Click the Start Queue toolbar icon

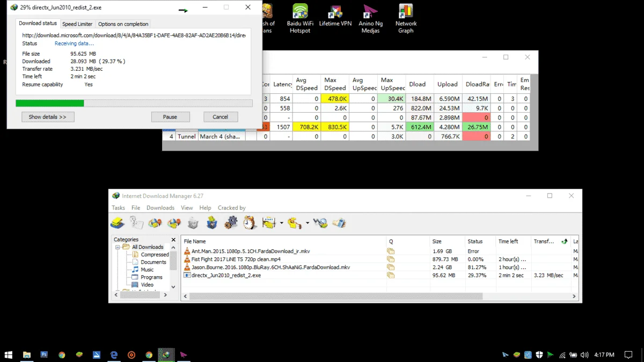click(x=269, y=223)
